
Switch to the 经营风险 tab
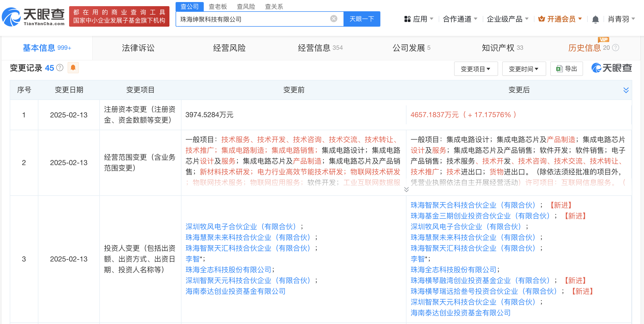(x=229, y=48)
